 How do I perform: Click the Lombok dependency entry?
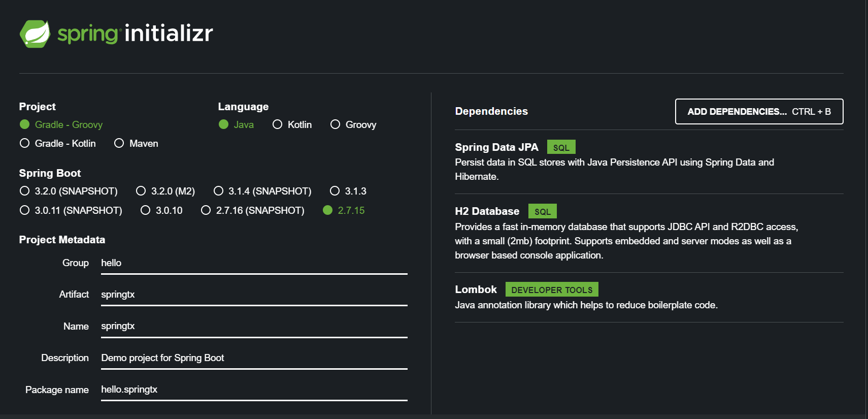point(476,289)
